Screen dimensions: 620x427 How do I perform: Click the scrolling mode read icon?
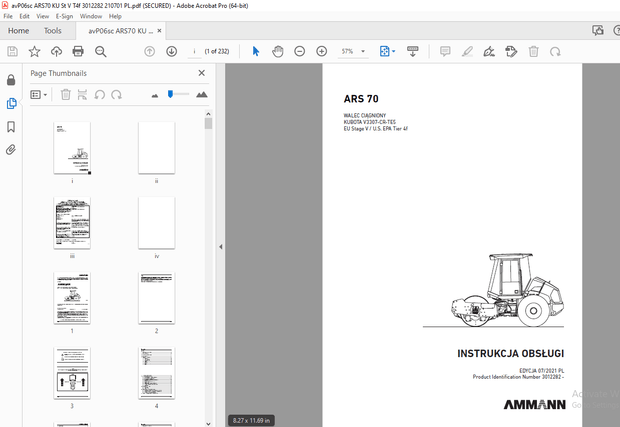[413, 51]
